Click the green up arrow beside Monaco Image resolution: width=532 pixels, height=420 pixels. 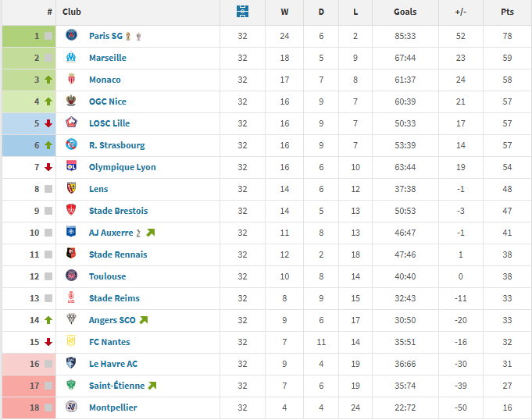coord(48,80)
